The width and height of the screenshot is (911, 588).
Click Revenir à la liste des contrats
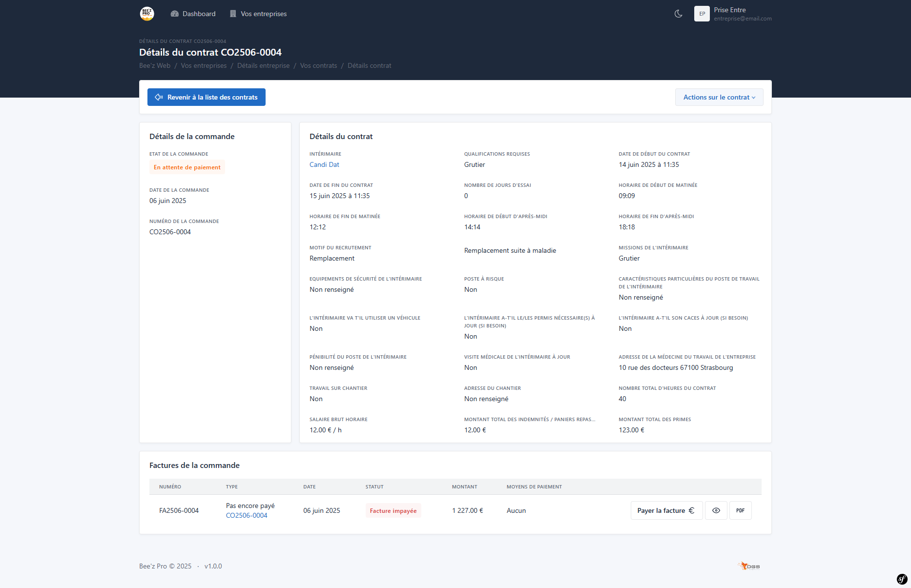207,97
